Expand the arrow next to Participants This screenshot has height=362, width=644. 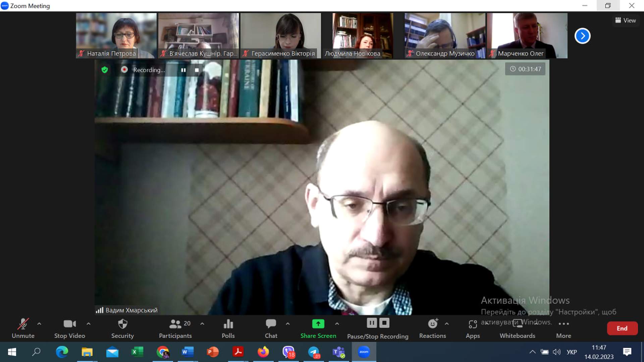202,324
